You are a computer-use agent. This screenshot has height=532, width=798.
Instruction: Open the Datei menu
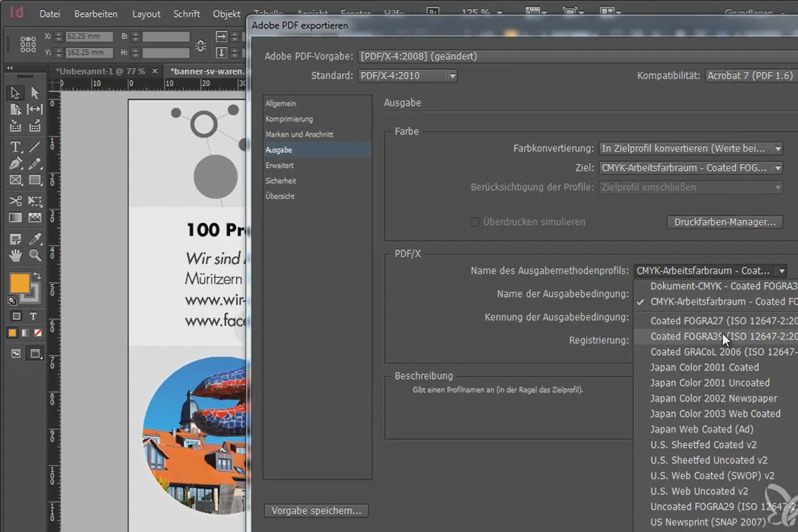pyautogui.click(x=51, y=13)
